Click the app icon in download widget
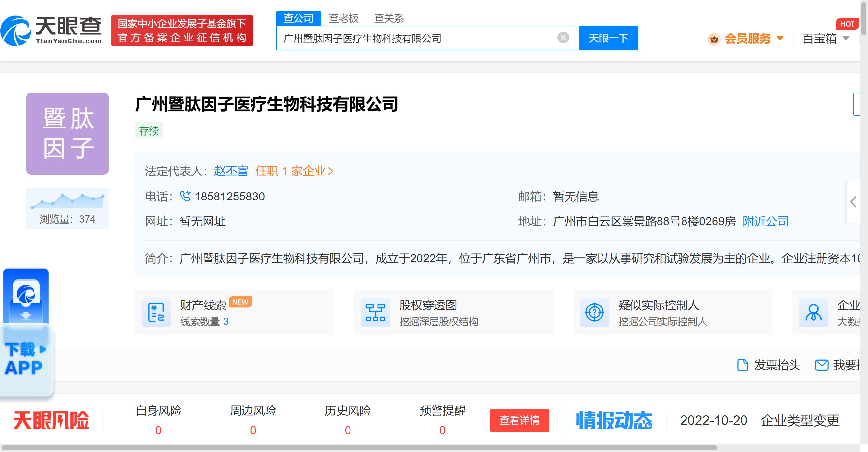 pos(26,292)
